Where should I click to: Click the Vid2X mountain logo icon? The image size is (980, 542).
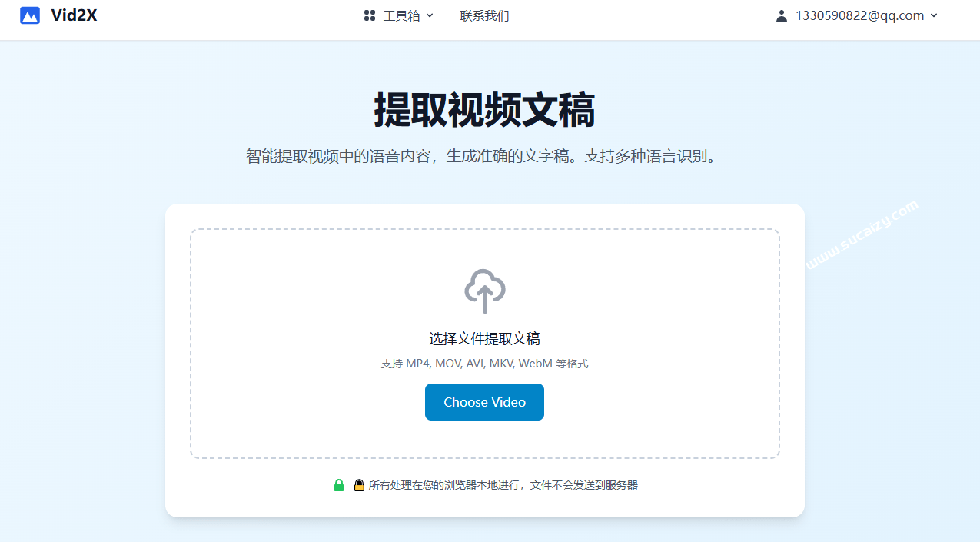coord(29,15)
